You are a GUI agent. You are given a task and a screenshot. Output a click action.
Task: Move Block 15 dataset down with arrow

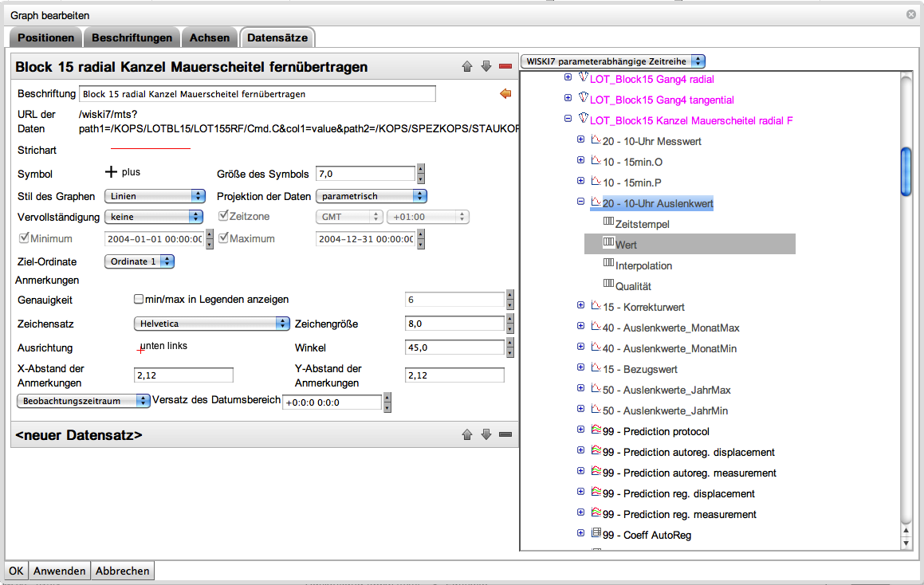point(486,66)
